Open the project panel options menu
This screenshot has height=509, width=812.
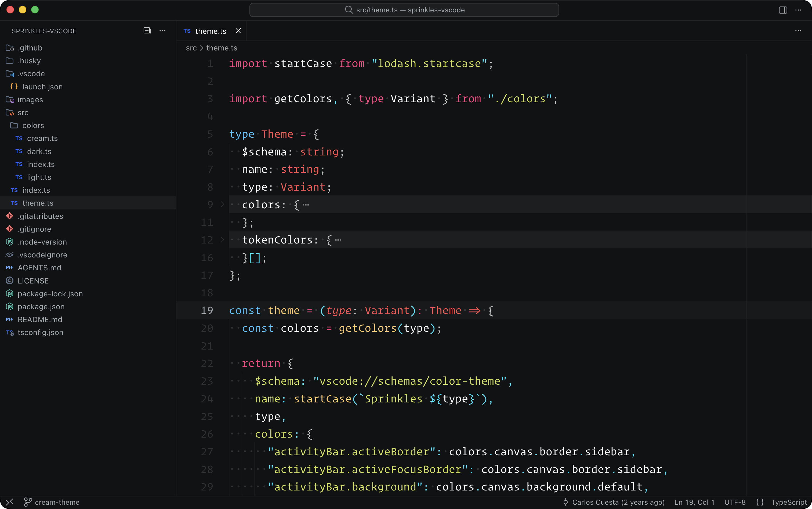(x=162, y=31)
